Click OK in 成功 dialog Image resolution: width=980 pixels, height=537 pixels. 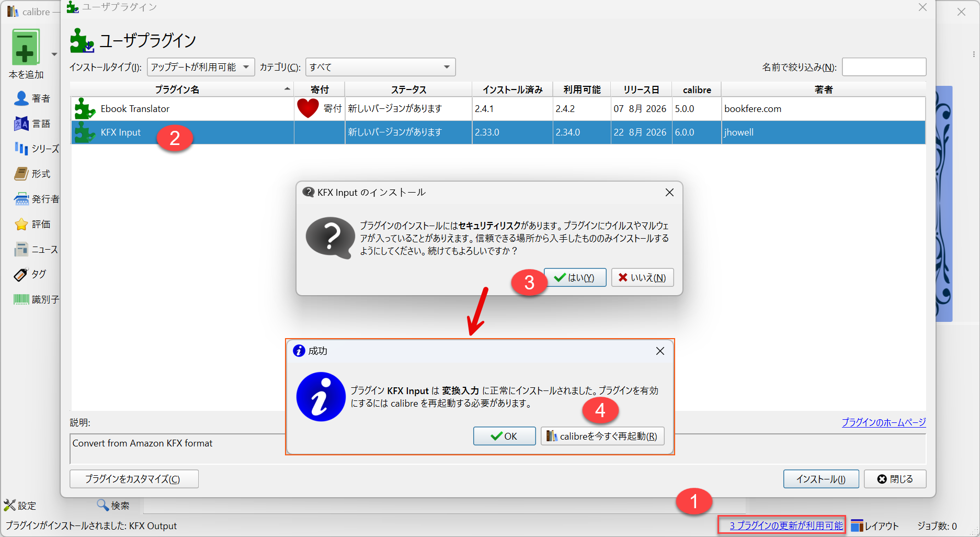tap(504, 436)
